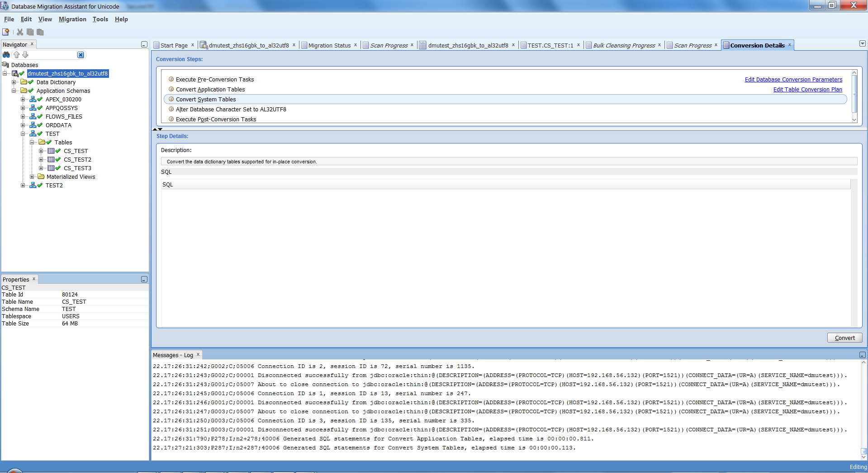
Task: Click the SQL column header
Action: 506,184
